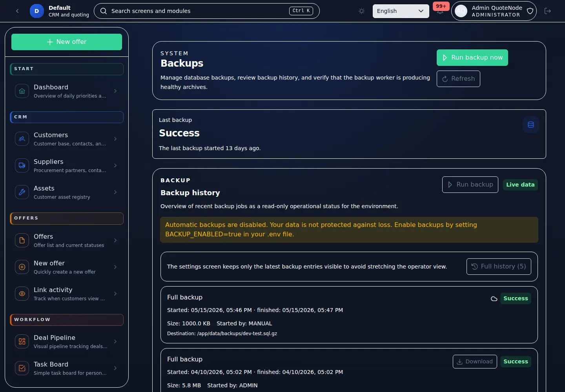Screen dimensions: 565x392
Task: Click the Deal Pipeline grid icon
Action: click(22, 341)
